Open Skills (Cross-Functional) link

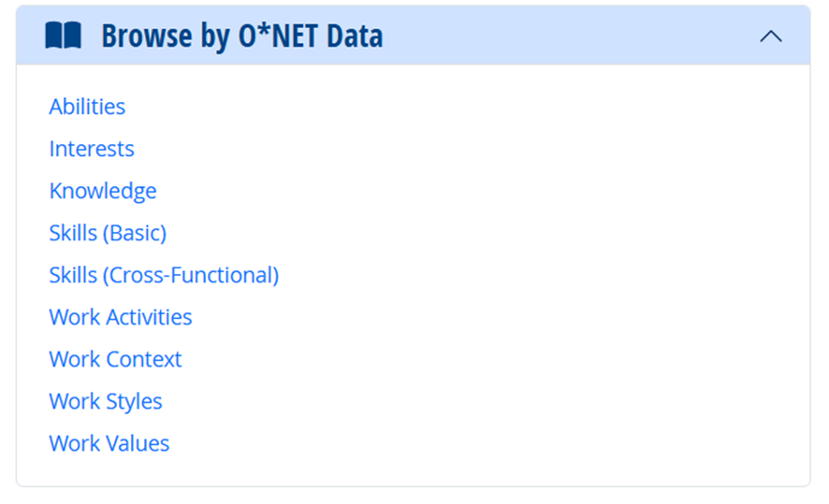[164, 275]
